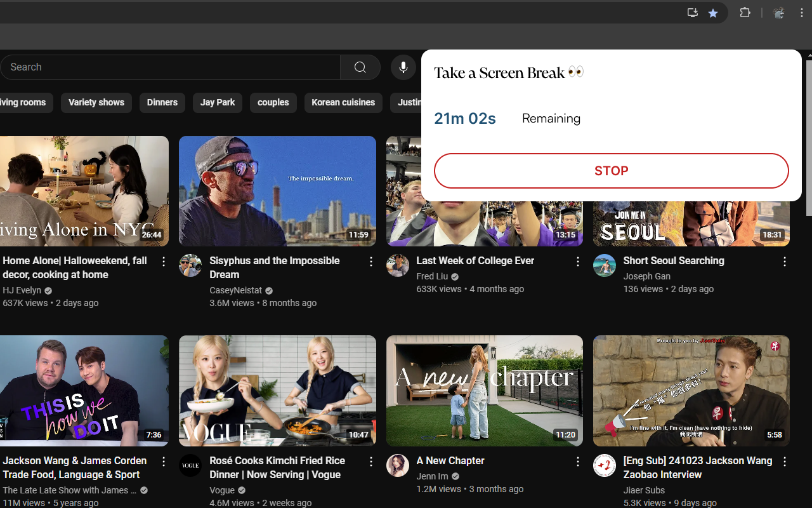This screenshot has width=812, height=508.
Task: Play the Join Me in Seoul thumbnail
Action: tap(691, 224)
